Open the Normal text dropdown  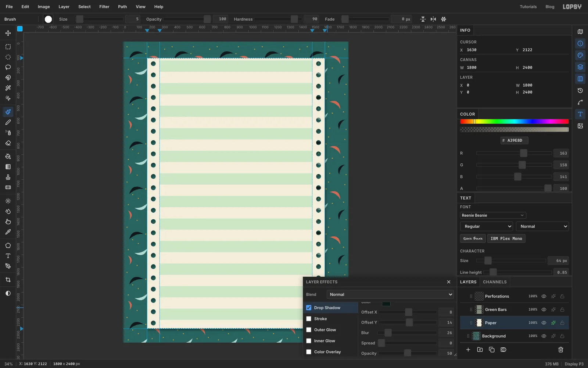(x=542, y=226)
